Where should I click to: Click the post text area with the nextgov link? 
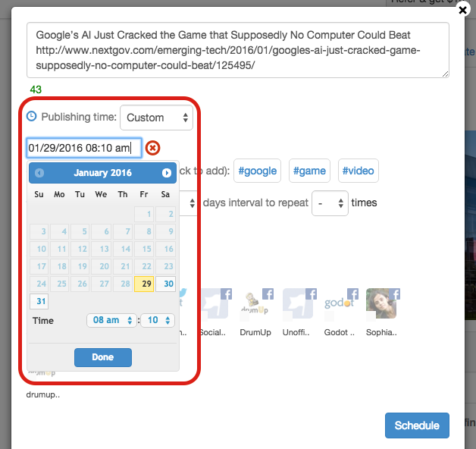[238, 50]
